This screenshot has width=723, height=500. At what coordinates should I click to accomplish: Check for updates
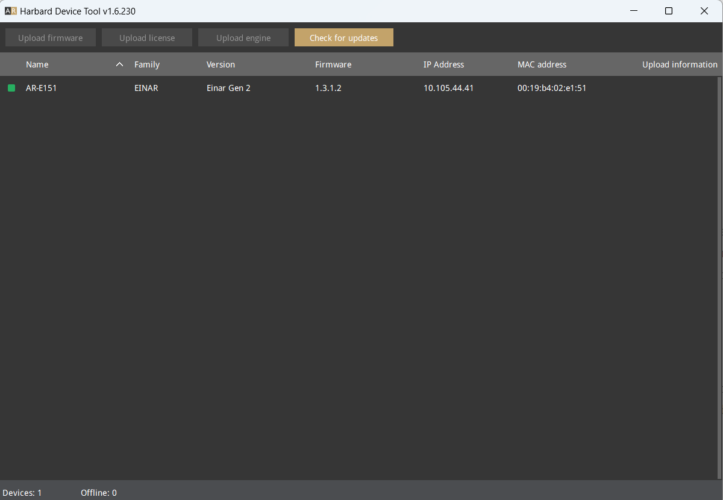click(x=343, y=38)
